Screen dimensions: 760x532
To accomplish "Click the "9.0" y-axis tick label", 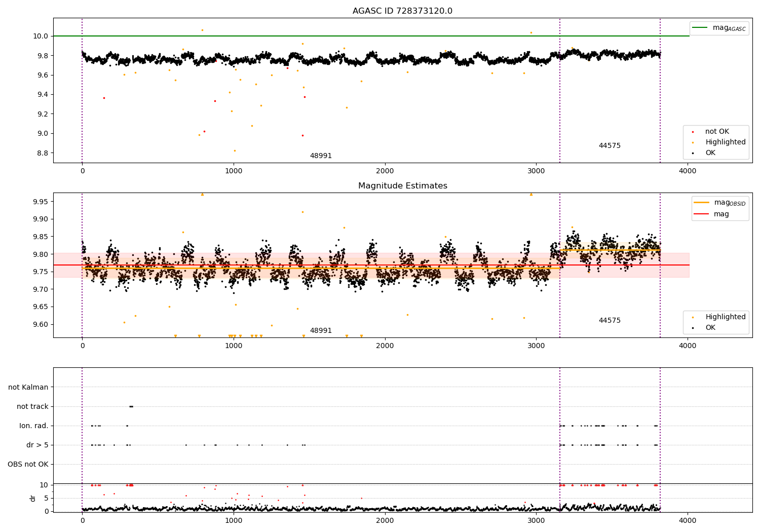I will 43,134.
